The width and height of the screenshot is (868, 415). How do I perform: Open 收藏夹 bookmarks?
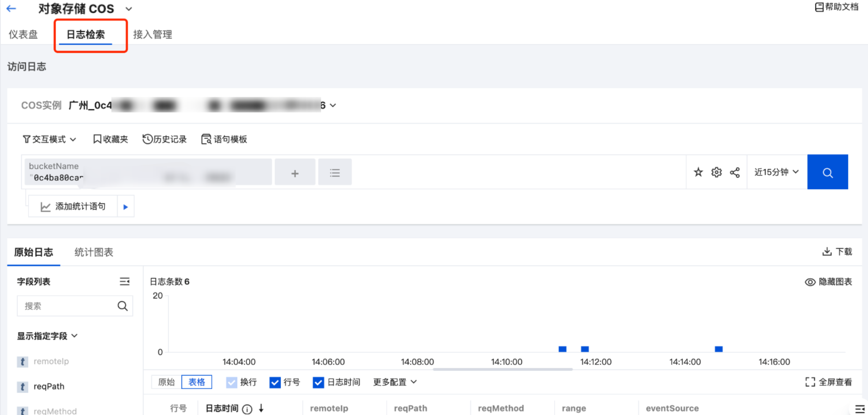coord(111,139)
